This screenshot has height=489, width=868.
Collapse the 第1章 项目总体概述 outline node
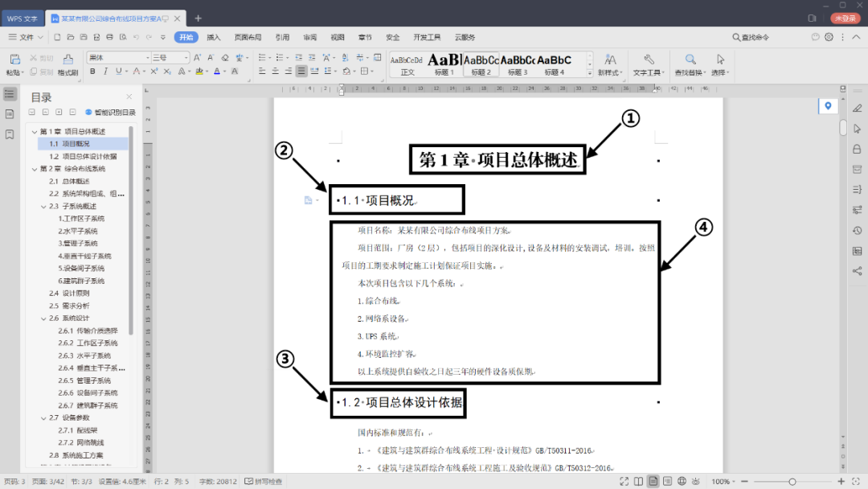(x=35, y=132)
